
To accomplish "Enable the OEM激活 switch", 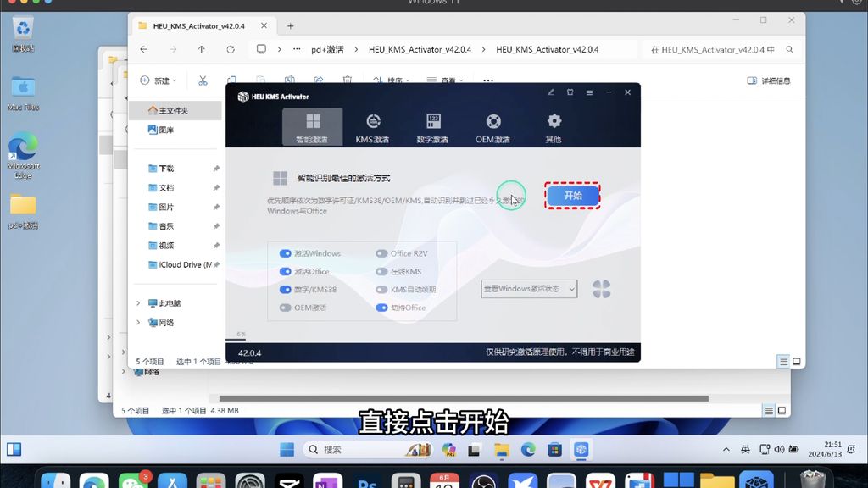I will [x=285, y=308].
